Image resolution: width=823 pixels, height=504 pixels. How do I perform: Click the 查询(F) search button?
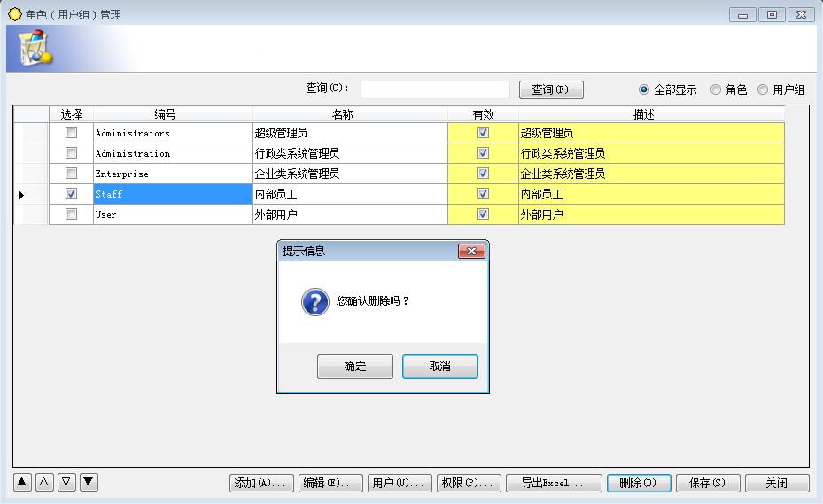[x=551, y=89]
